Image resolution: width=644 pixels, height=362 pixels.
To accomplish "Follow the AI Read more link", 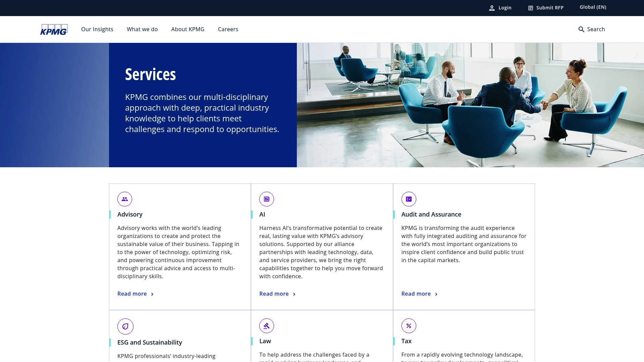I will (x=274, y=294).
